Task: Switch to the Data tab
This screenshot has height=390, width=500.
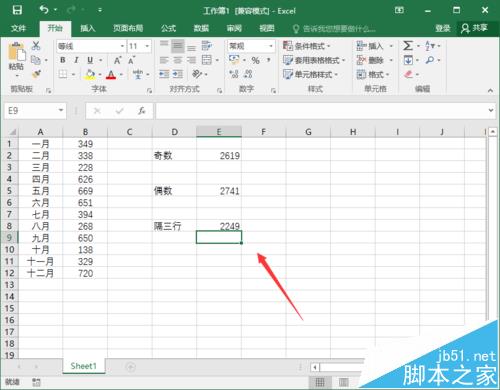Action: (x=201, y=28)
